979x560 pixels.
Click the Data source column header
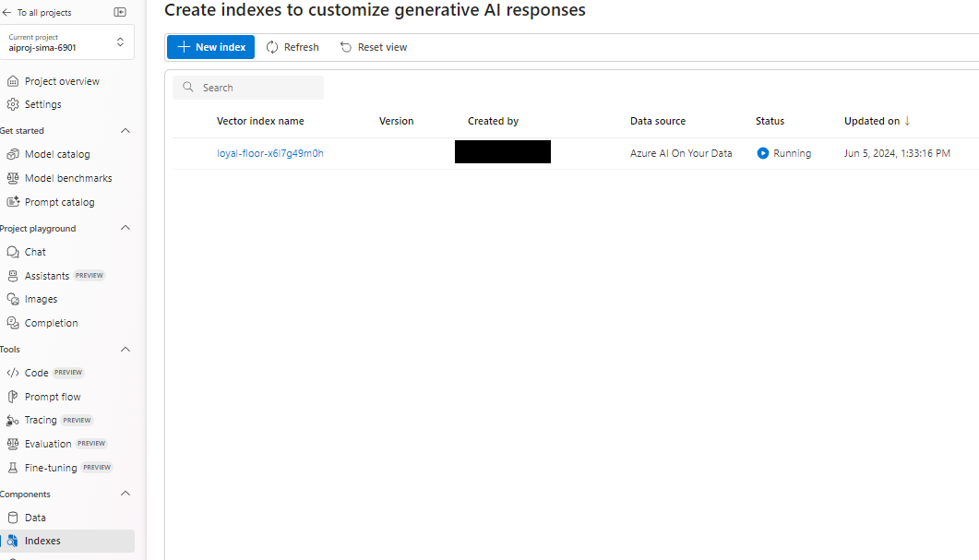658,121
